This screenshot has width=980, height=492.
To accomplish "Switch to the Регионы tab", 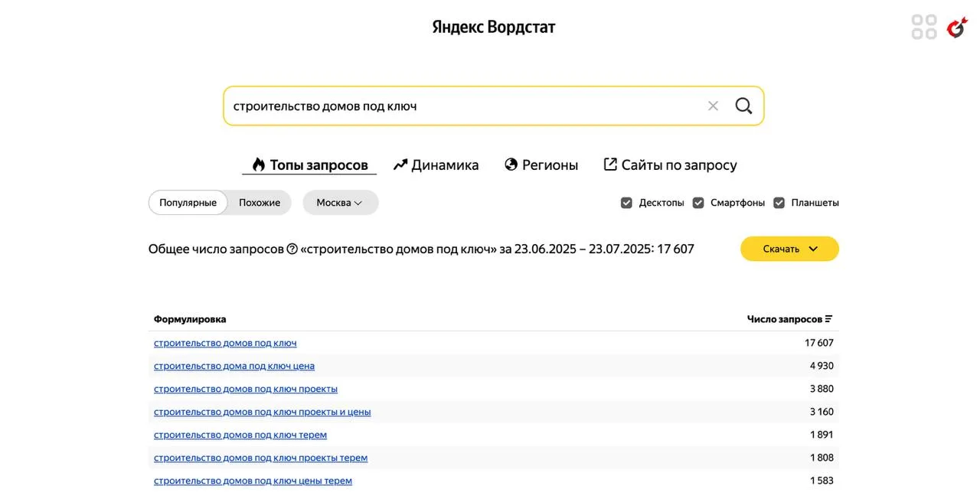I will pos(541,165).
